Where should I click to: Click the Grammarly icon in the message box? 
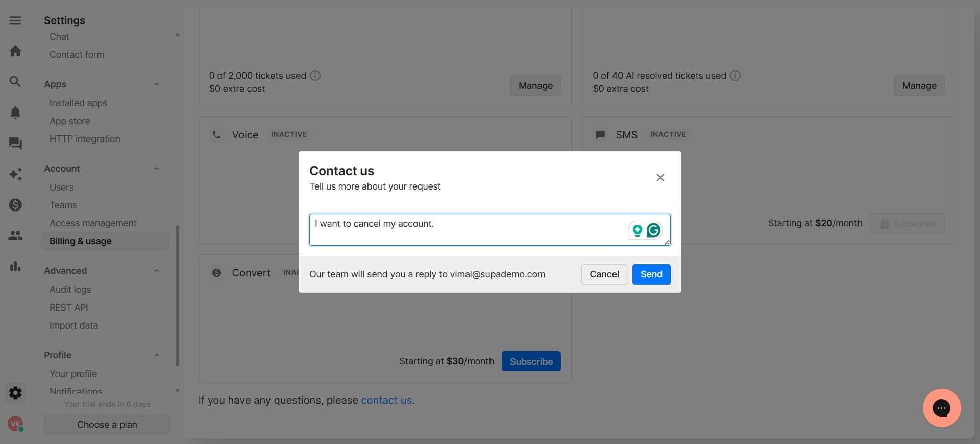coord(654,230)
